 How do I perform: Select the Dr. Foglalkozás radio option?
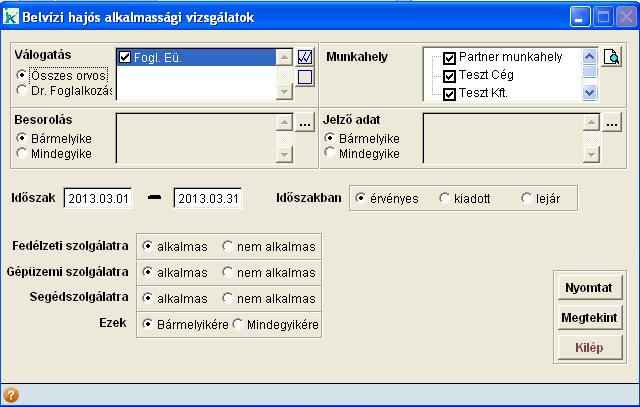[x=22, y=91]
